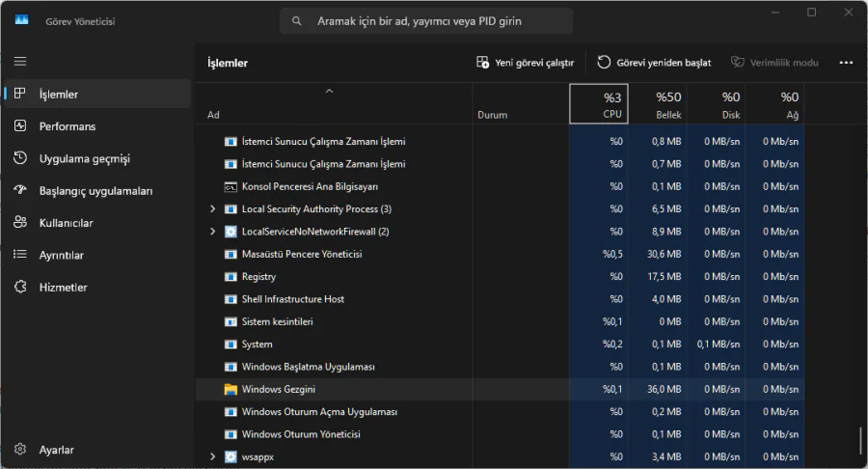Open the Ayrıntılar page
This screenshot has width=868, height=469.
(x=97, y=254)
